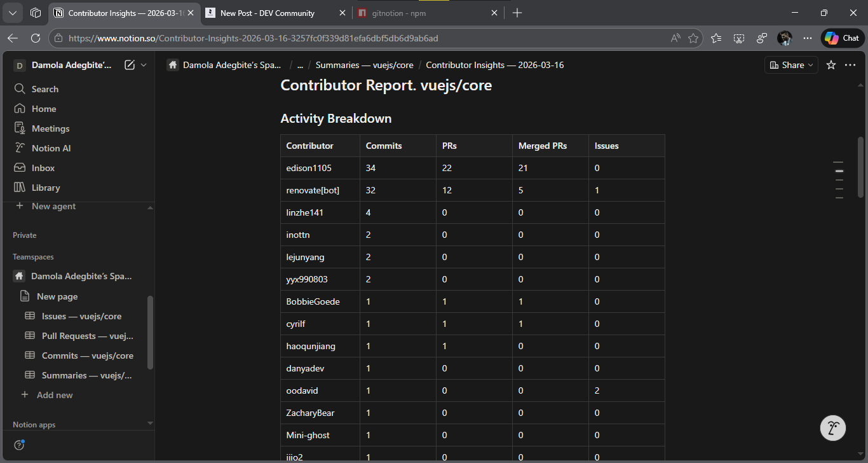The height and width of the screenshot is (463, 868).
Task: Click breadcrumb Summaries — vuejs/core
Action: (364, 65)
